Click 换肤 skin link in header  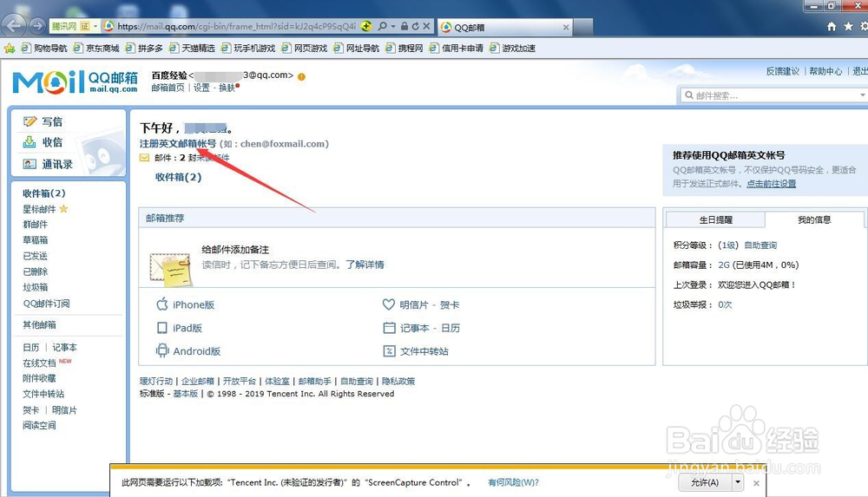(227, 88)
